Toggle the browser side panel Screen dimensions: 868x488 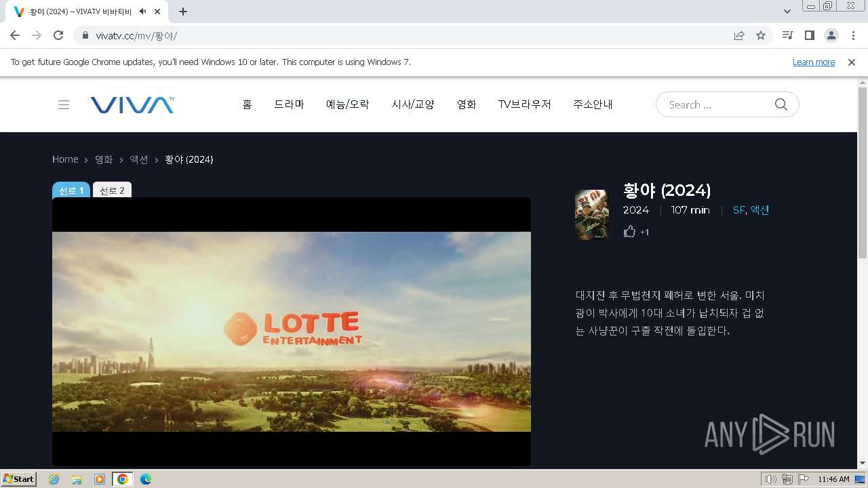[x=809, y=35]
